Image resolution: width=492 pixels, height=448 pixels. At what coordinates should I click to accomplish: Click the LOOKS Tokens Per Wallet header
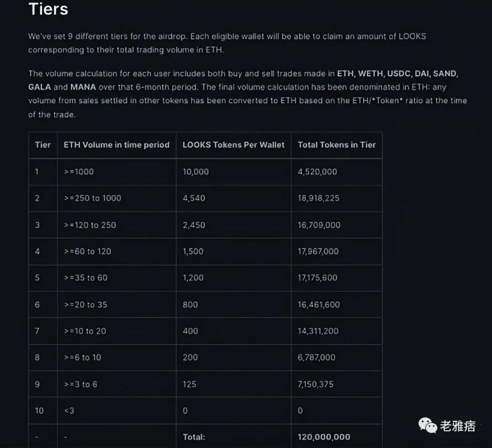coord(233,145)
